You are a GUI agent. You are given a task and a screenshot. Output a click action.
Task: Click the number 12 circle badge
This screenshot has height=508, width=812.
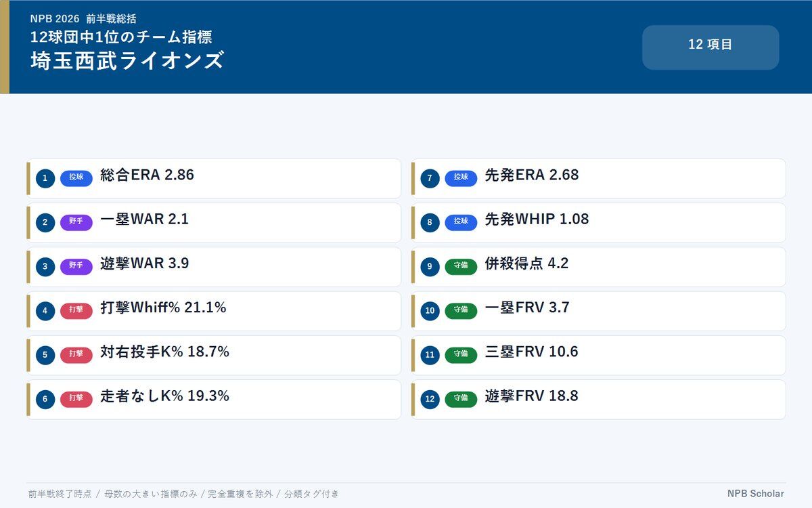(430, 400)
